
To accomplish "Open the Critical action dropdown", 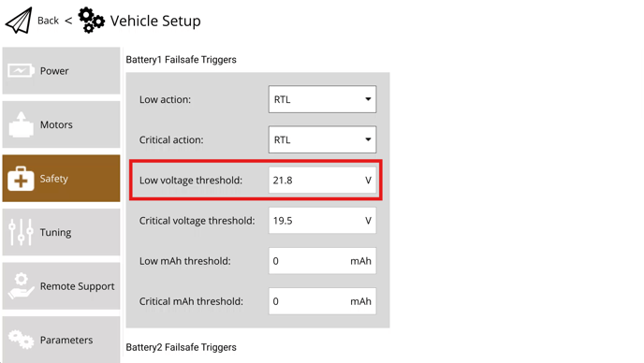I will tap(322, 139).
